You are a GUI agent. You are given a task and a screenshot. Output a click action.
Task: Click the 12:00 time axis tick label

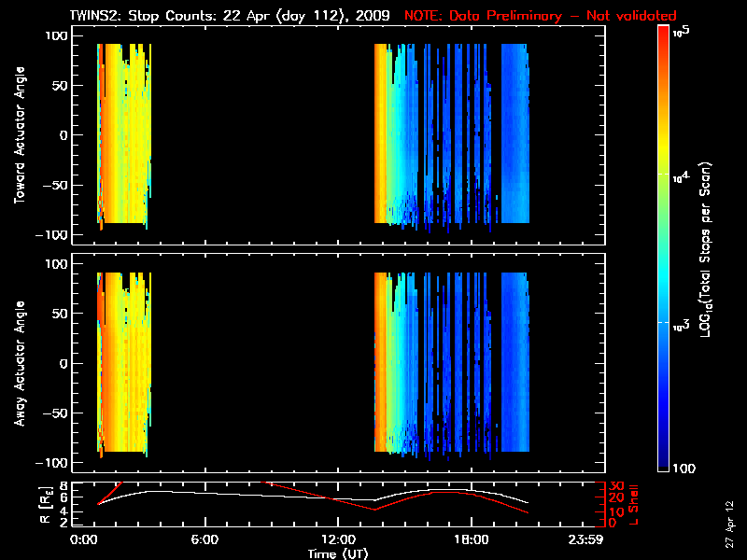pyautogui.click(x=336, y=540)
